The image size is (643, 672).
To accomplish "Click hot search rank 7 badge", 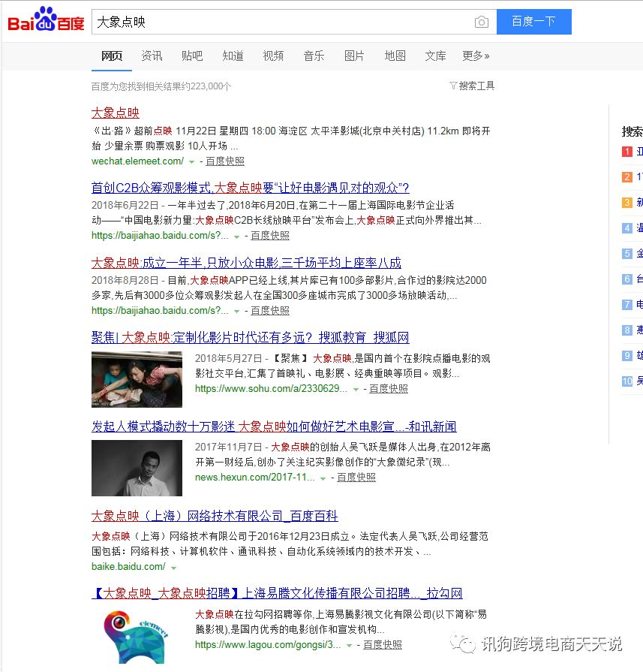I will (627, 305).
